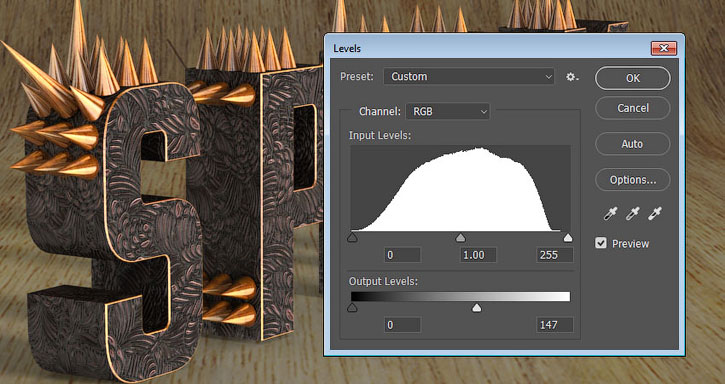Image resolution: width=725 pixels, height=384 pixels.
Task: Open the preset options gear menu
Action: click(572, 77)
